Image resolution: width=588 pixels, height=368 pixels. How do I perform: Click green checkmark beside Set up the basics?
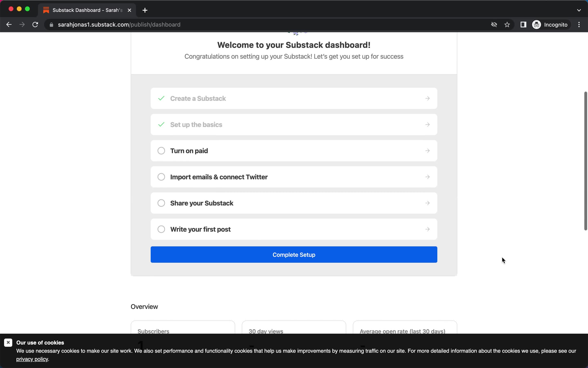coord(161,125)
